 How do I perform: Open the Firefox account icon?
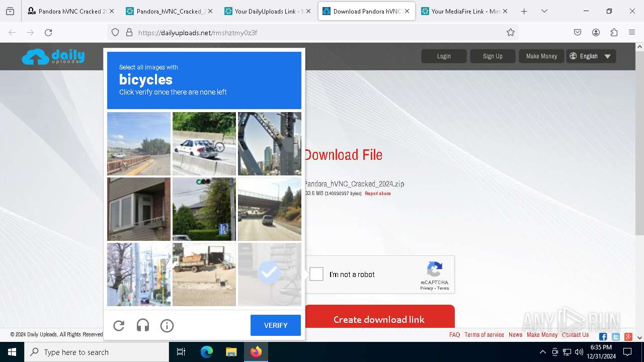click(596, 32)
